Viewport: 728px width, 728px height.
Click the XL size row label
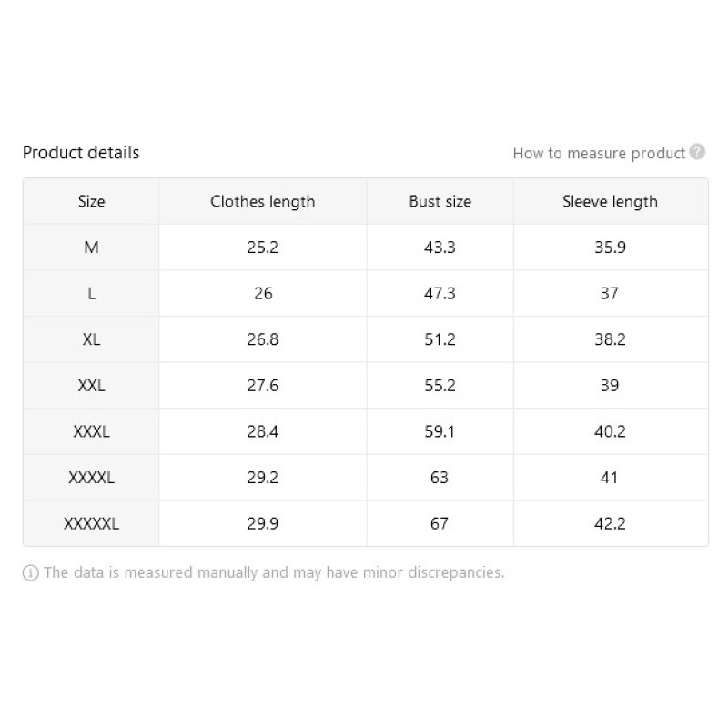pos(92,339)
